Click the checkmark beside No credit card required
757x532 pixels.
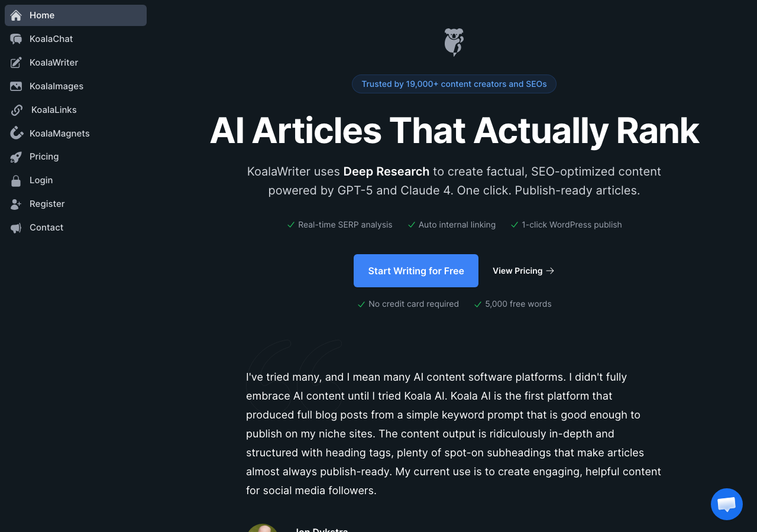361,304
